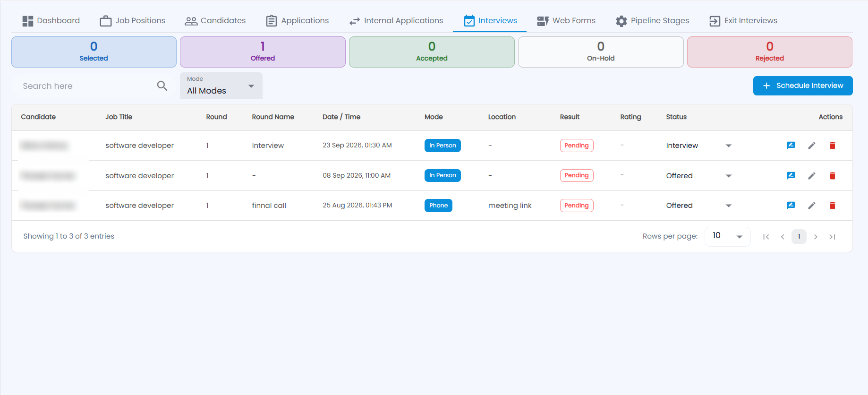The image size is (868, 395).
Task: Filter by On-Hold count card
Action: point(601,52)
